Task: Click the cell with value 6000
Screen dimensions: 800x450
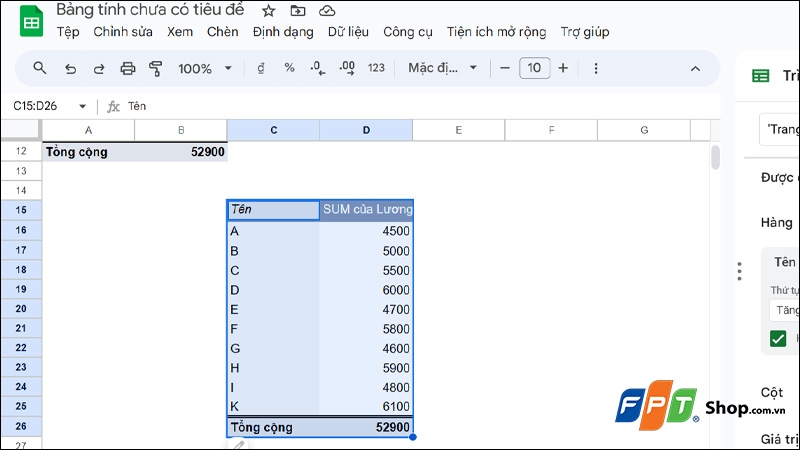Action: [366, 290]
